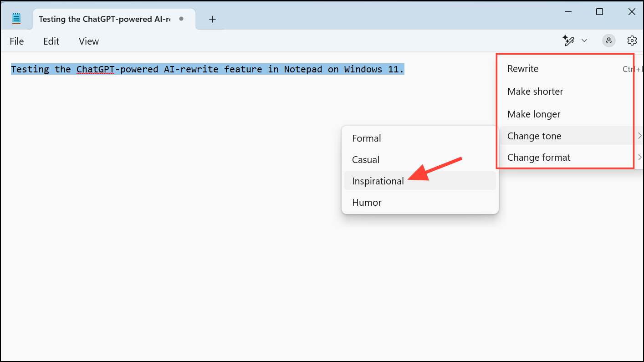Open the AI Rewrite pen icon
The image size is (644, 362).
click(x=568, y=41)
